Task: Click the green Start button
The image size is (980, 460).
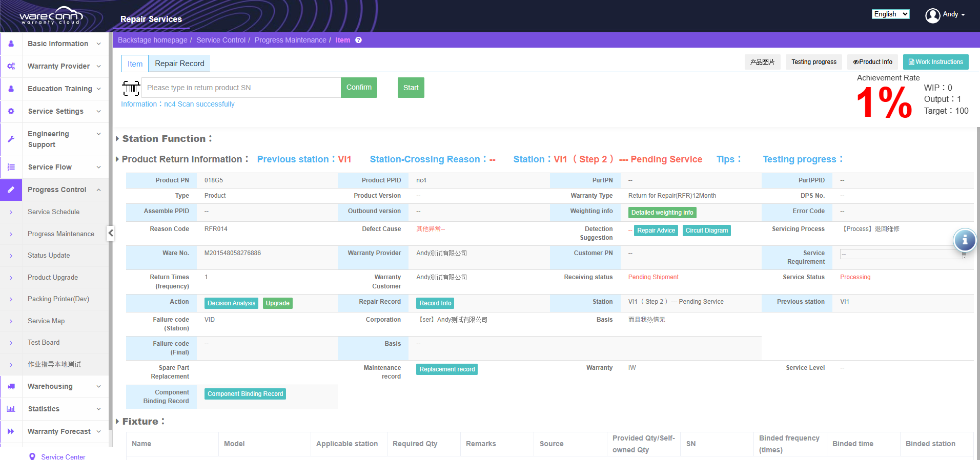Action: coord(411,88)
